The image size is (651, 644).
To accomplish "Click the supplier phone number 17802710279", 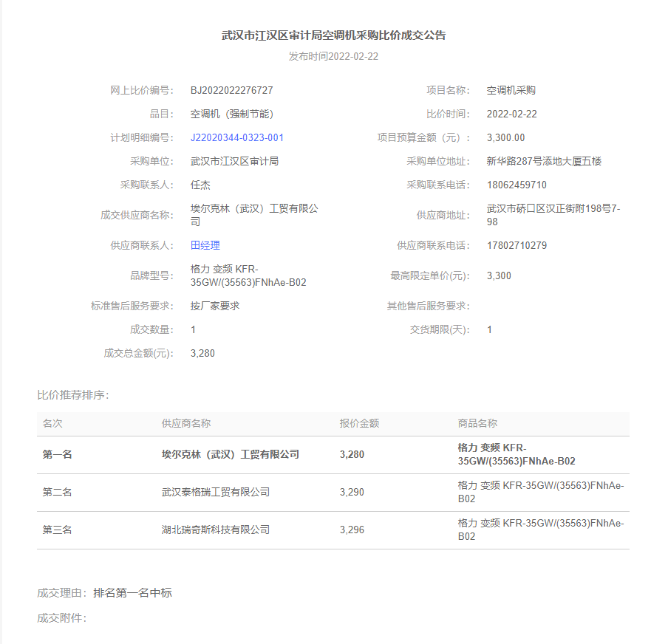I will click(517, 245).
